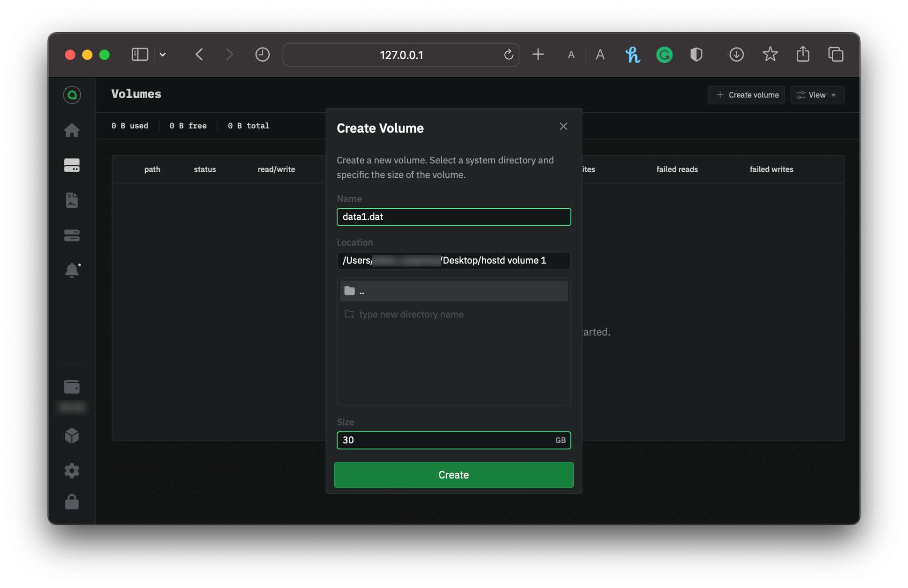Click the Size input field
908x588 pixels.
[445, 440]
